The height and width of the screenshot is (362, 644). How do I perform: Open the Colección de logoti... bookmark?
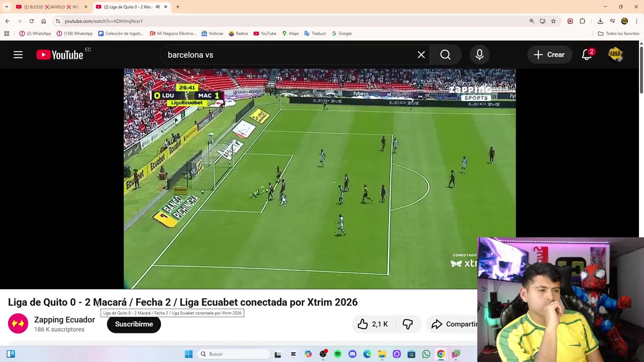point(121,34)
